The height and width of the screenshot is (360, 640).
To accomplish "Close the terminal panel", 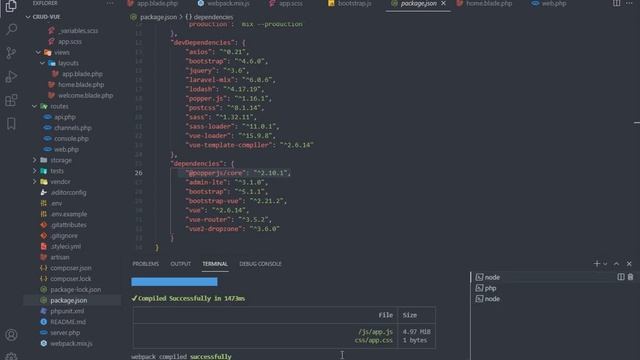I will [x=629, y=264].
